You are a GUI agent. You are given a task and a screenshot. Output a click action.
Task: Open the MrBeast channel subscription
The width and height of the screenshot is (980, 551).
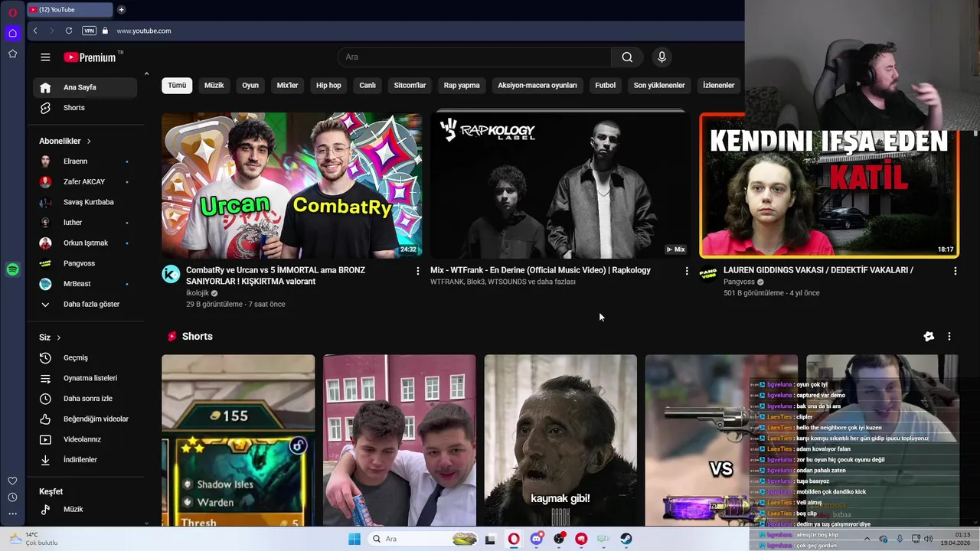coord(85,284)
